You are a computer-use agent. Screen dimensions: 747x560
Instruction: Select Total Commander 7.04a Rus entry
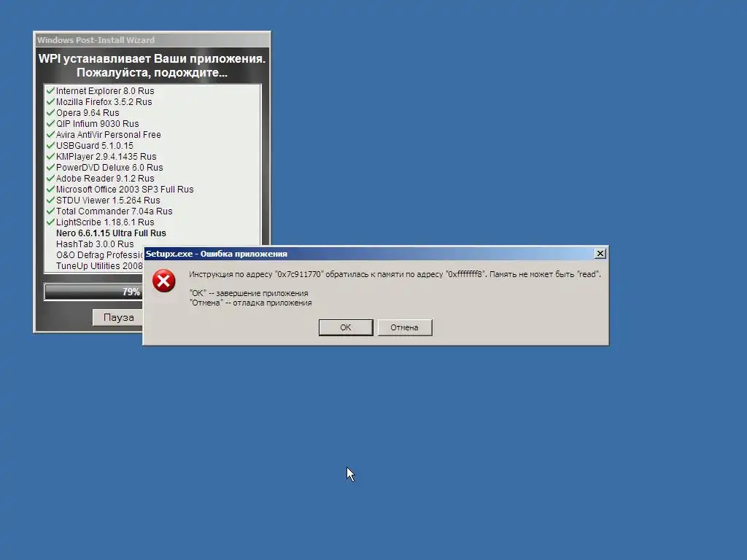pyautogui.click(x=115, y=211)
